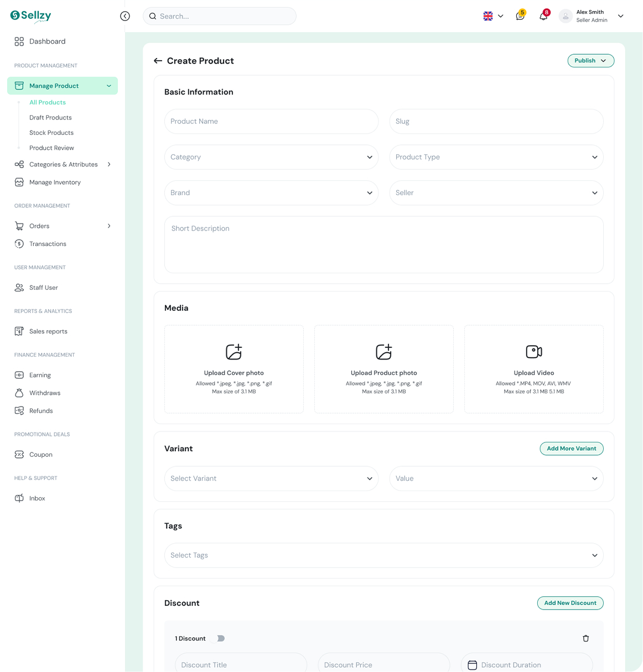This screenshot has width=643, height=672.
Task: Delete the 1 Discount entry with trash icon
Action: [x=586, y=638]
